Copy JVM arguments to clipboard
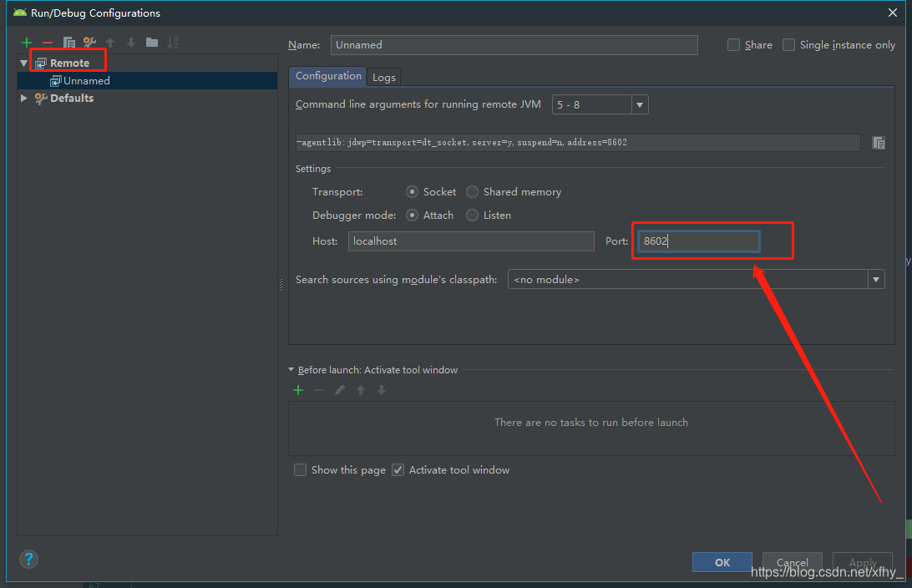 (879, 143)
